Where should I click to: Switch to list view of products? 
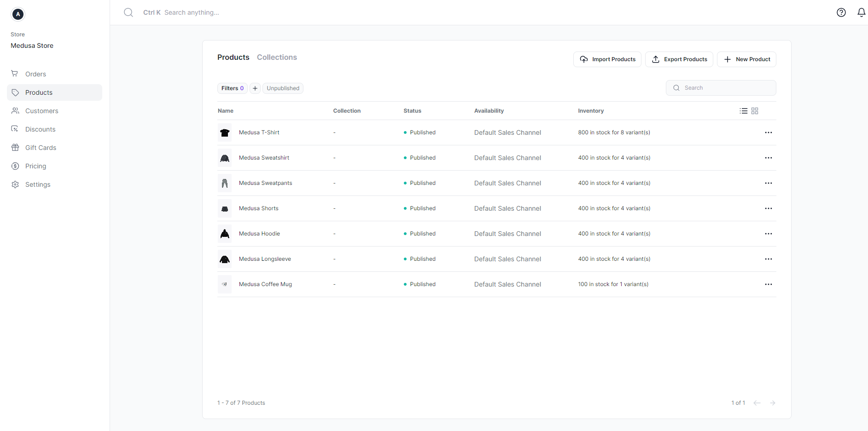(743, 110)
